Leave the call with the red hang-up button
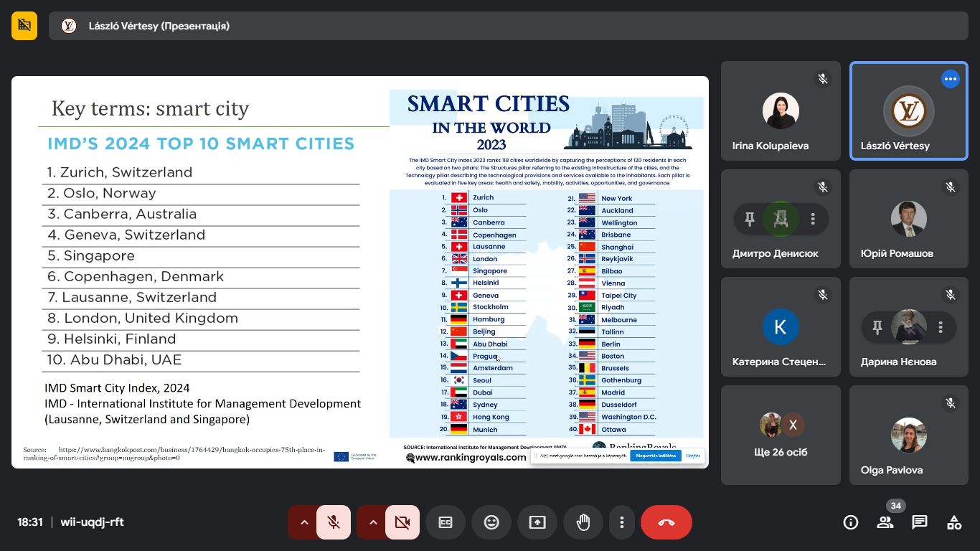 (666, 522)
